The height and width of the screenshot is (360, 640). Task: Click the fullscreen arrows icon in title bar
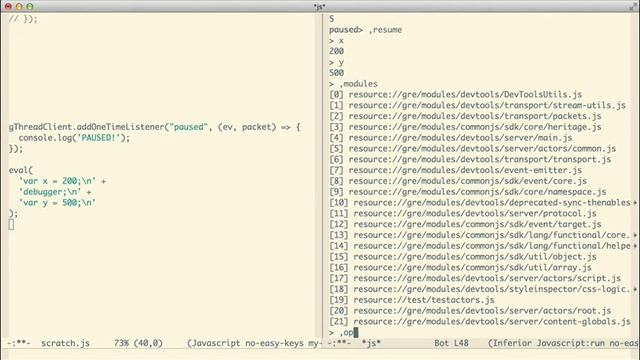click(x=633, y=6)
